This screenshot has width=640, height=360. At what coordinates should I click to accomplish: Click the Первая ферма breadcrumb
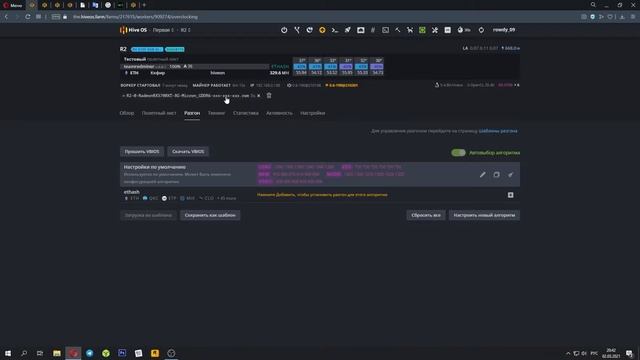163,30
